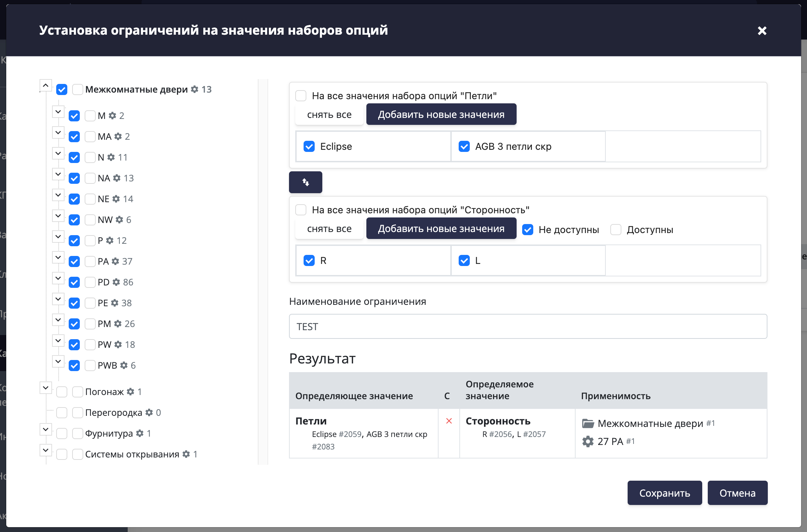Expand the Погонаж tree node

tap(45, 388)
